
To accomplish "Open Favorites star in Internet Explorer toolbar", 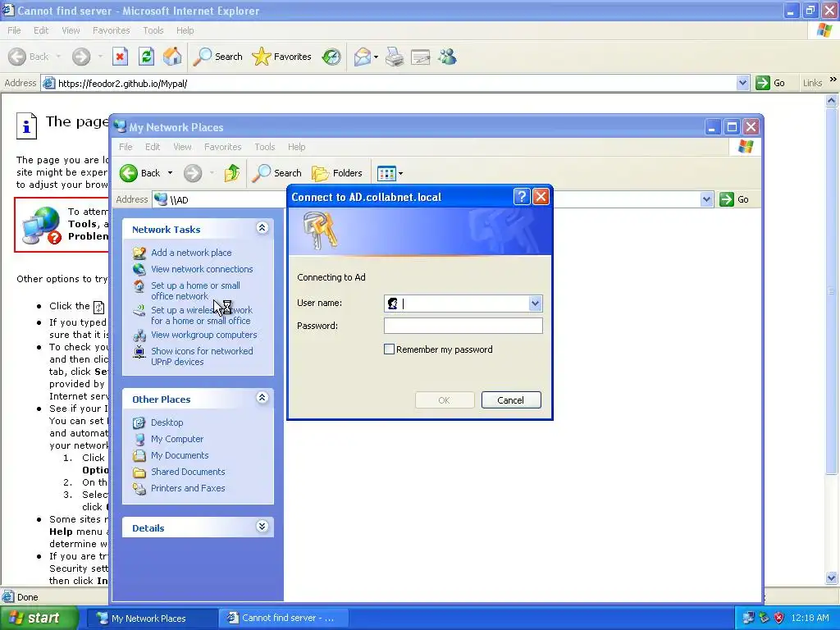I will 282,57.
